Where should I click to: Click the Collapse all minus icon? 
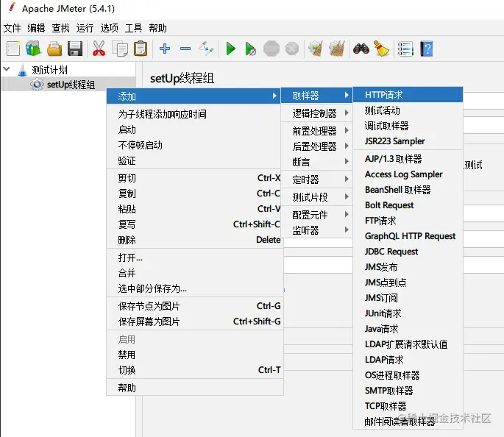[x=185, y=49]
